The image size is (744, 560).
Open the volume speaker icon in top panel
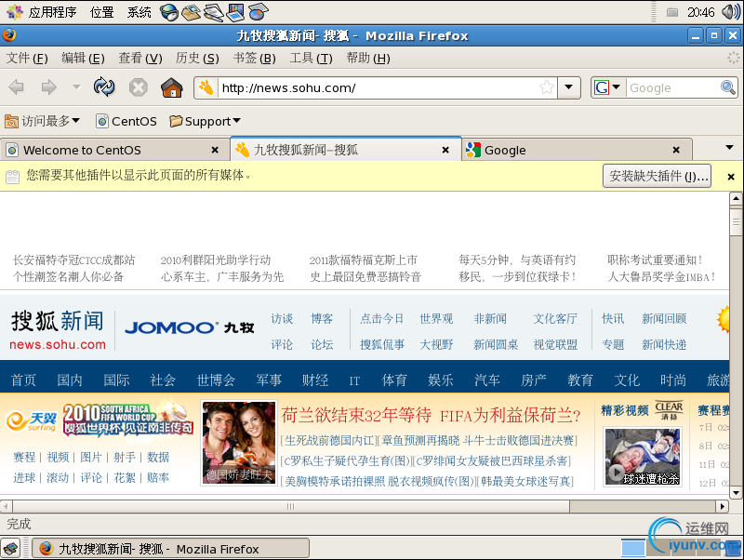pos(730,12)
